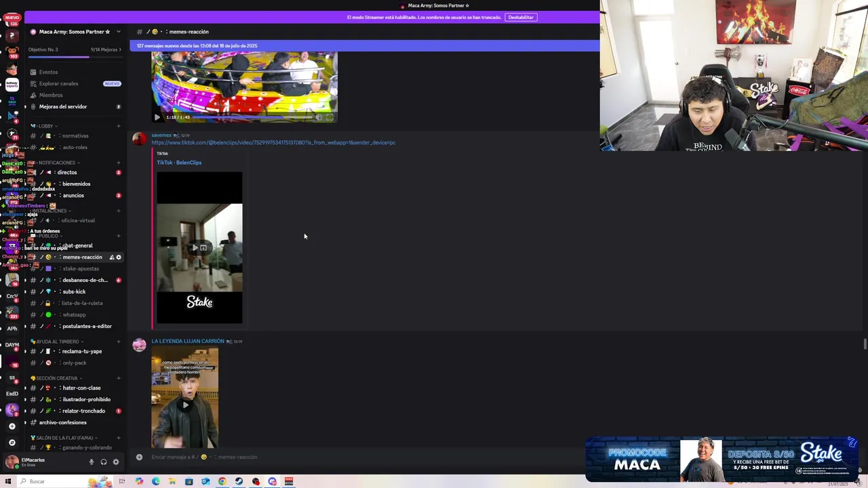Click create invite icon on memes-reacción channel
This screenshot has height=488, width=868.
coord(111,258)
